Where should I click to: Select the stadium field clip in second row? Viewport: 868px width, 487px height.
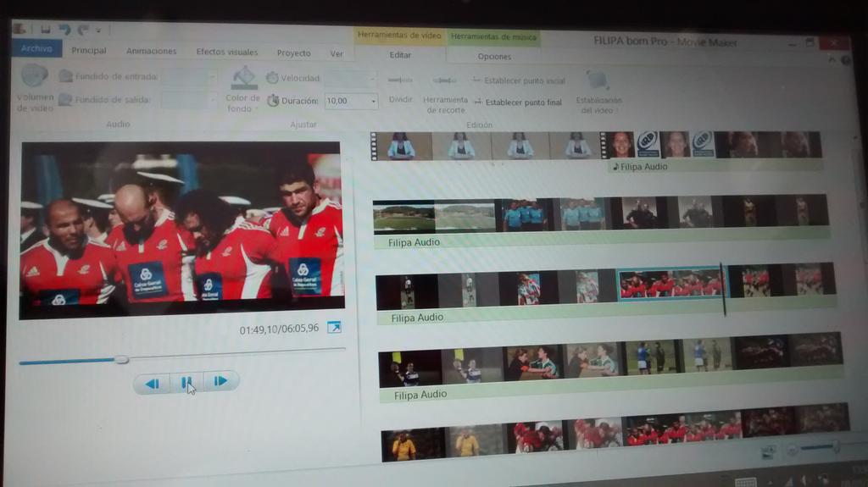coord(435,216)
